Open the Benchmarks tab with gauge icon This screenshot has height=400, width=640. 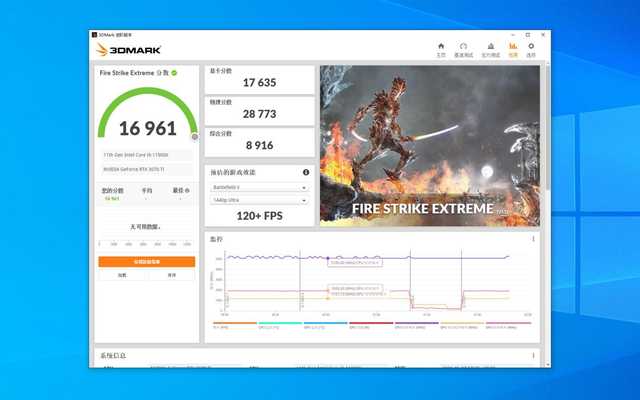pyautogui.click(x=463, y=50)
